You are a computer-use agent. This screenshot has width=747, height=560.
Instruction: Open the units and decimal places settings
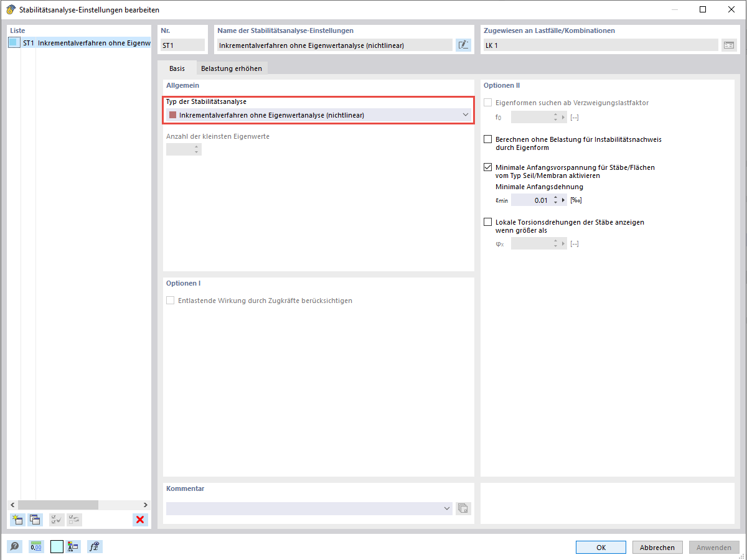click(x=36, y=546)
